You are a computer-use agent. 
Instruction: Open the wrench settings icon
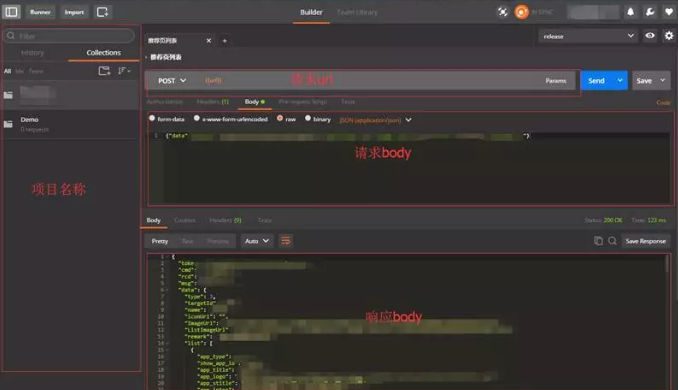[650, 12]
